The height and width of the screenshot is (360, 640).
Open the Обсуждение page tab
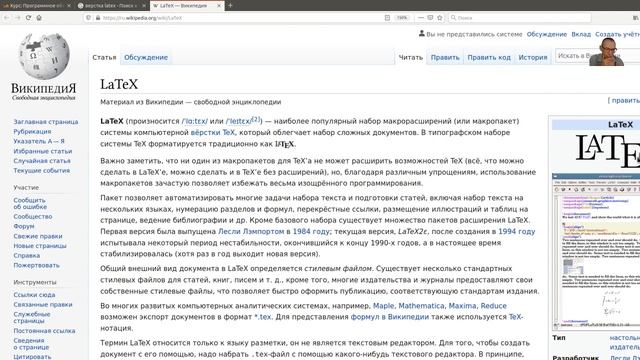coord(146,57)
